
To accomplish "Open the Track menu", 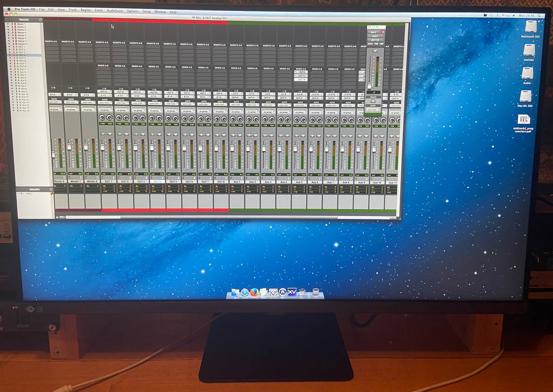I will [73, 10].
